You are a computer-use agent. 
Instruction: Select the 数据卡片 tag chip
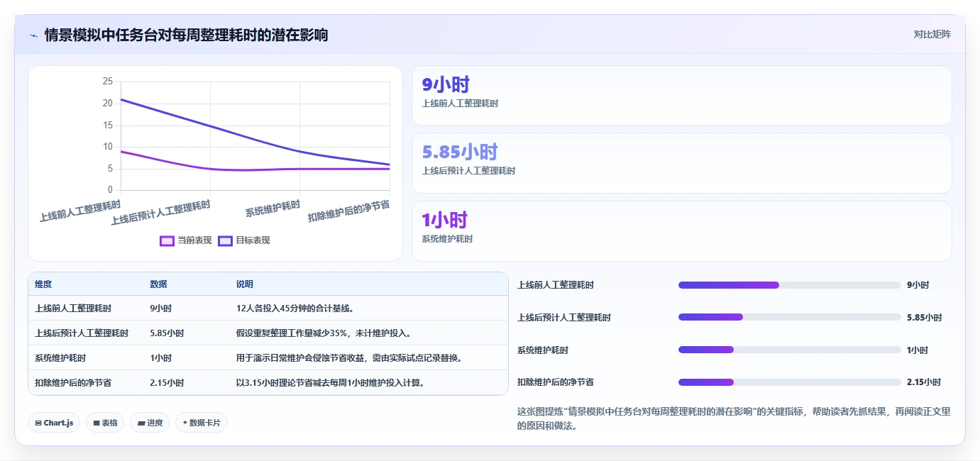coord(202,423)
